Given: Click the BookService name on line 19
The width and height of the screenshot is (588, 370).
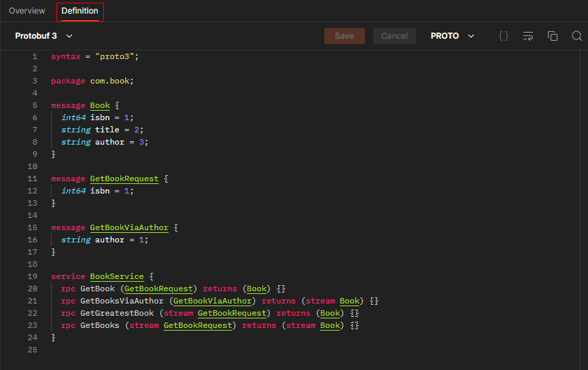Looking at the screenshot, I should 117,276.
